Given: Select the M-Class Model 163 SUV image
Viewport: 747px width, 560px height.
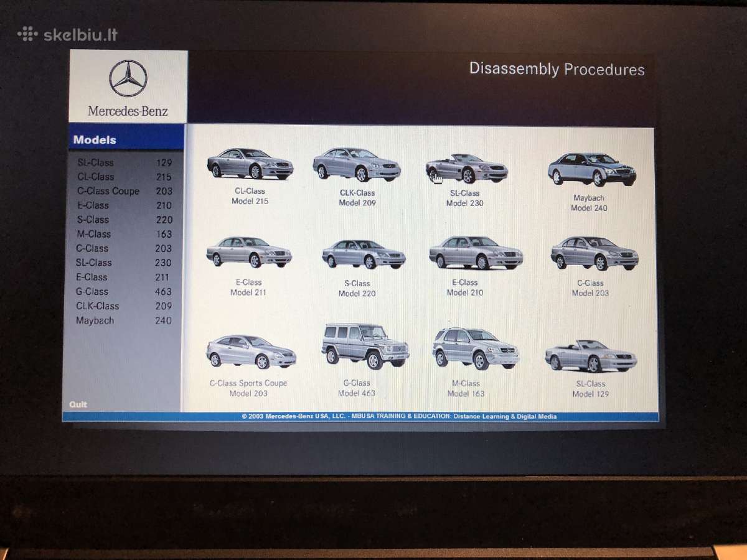Looking at the screenshot, I should [x=476, y=348].
